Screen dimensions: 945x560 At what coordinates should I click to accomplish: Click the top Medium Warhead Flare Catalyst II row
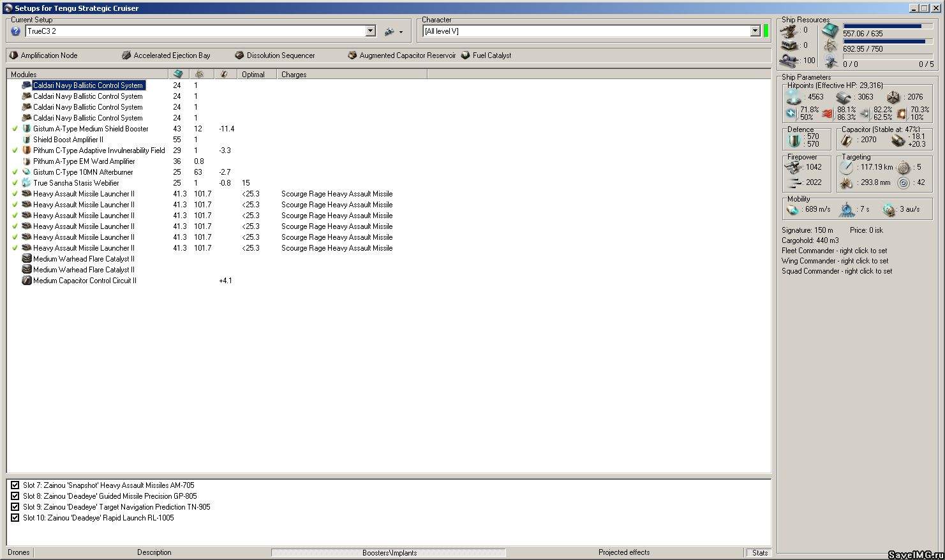84,259
